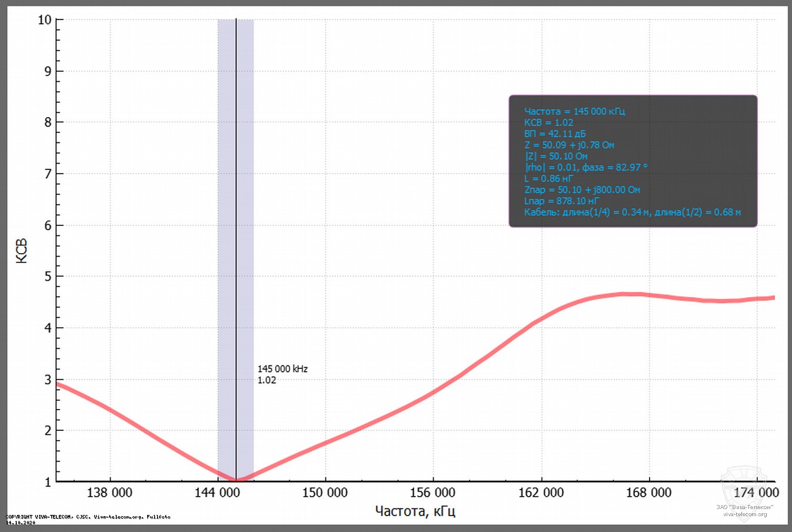Click the "Z = 50.09 + j0.78 Ом" readout
This screenshot has height=532, width=792.
(569, 145)
